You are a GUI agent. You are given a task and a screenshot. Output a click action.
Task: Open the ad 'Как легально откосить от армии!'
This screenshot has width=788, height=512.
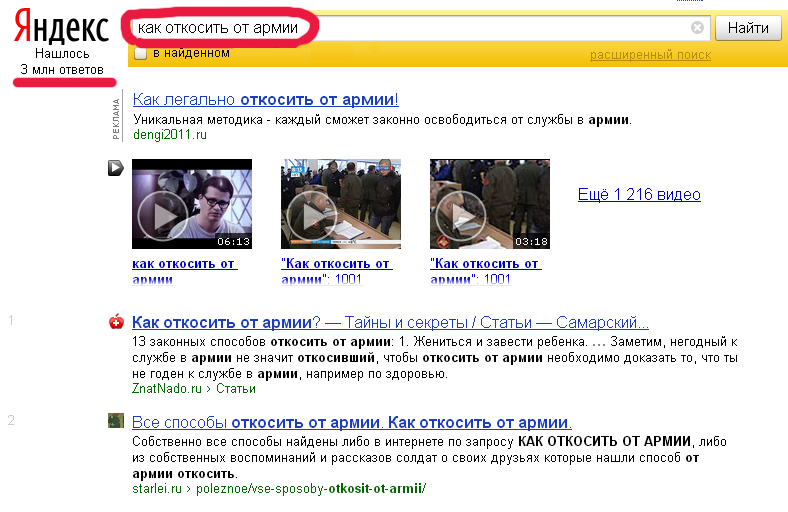pos(265,99)
